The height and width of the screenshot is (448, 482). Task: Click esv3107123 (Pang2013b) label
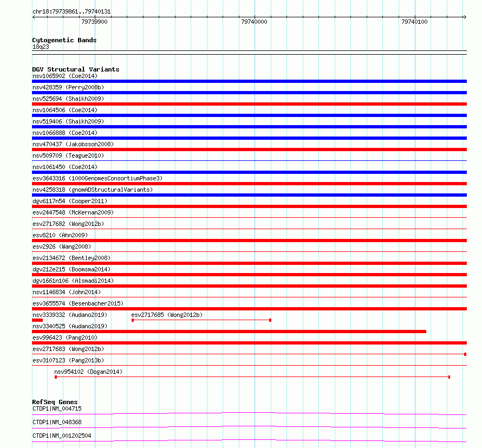(68, 360)
